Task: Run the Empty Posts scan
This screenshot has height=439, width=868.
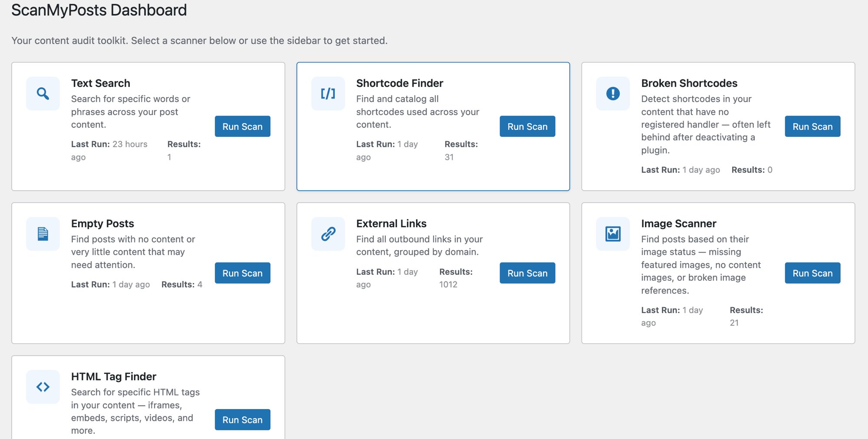Action: (x=242, y=273)
